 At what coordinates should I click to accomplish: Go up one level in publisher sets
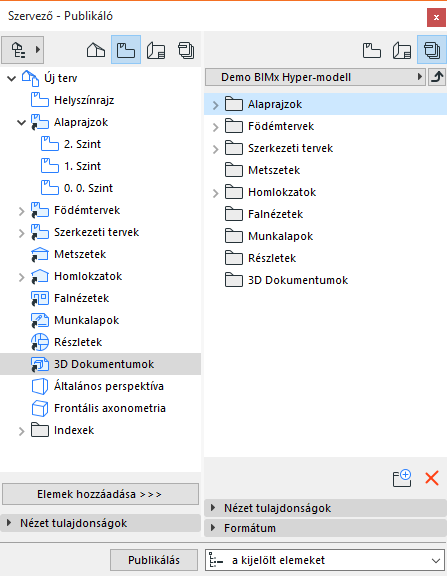pyautogui.click(x=437, y=77)
